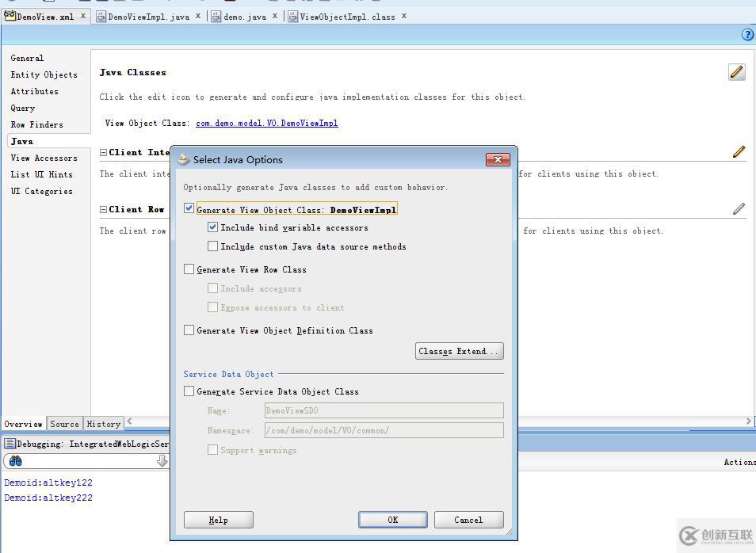
Task: Open the help question mark icon
Action: click(747, 35)
